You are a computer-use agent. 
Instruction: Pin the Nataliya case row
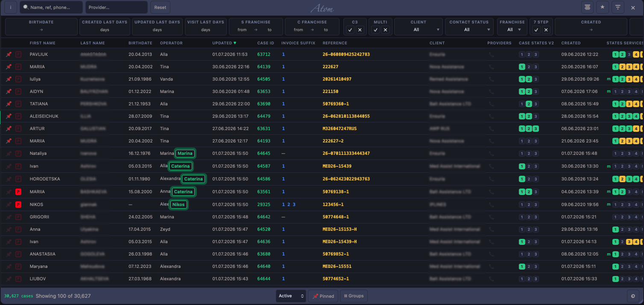click(x=9, y=154)
